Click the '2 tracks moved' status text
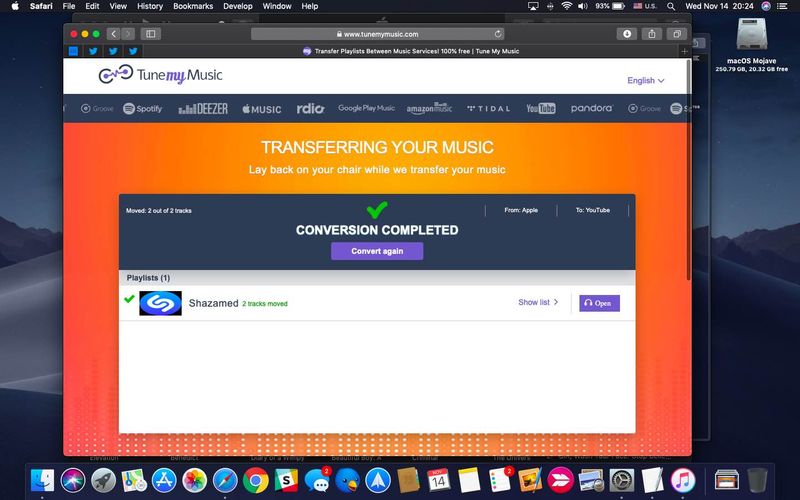The height and width of the screenshot is (500, 800). click(265, 304)
